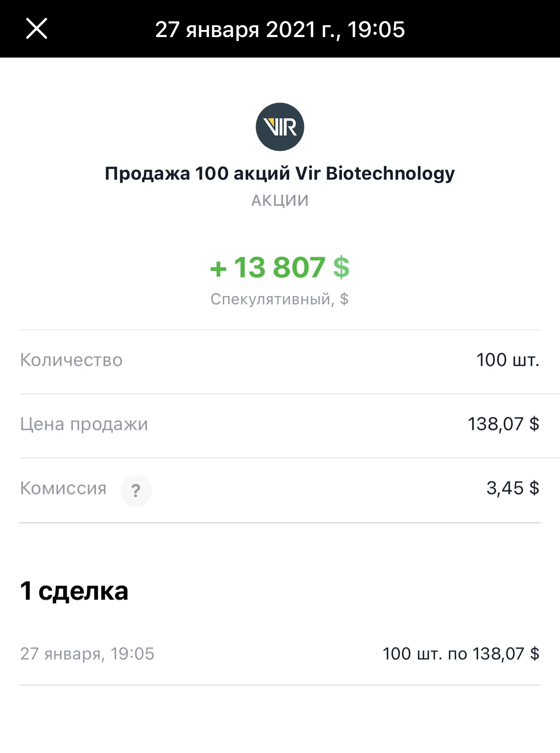
Task: Tap the green dollar sign in total
Action: click(341, 267)
